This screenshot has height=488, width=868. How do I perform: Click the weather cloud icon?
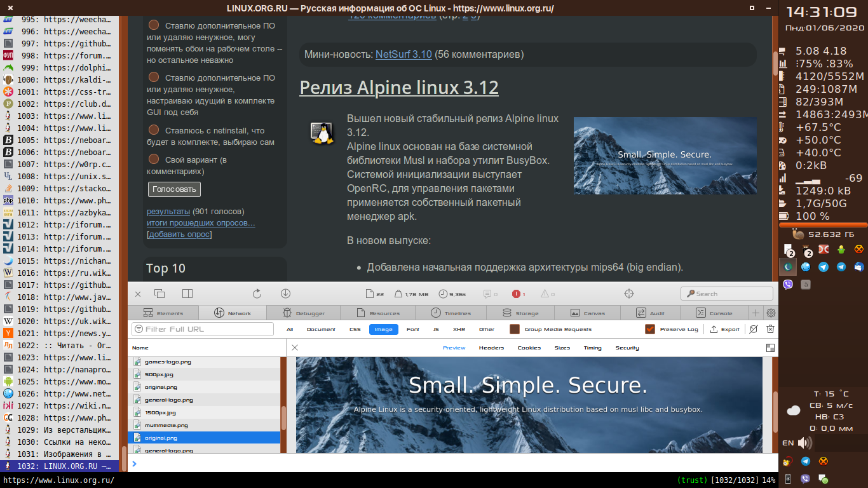[x=793, y=410]
